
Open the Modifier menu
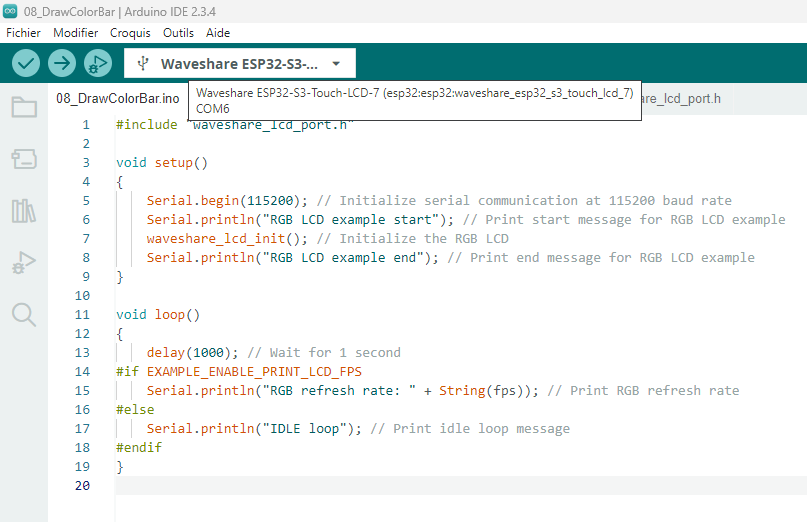tap(76, 33)
